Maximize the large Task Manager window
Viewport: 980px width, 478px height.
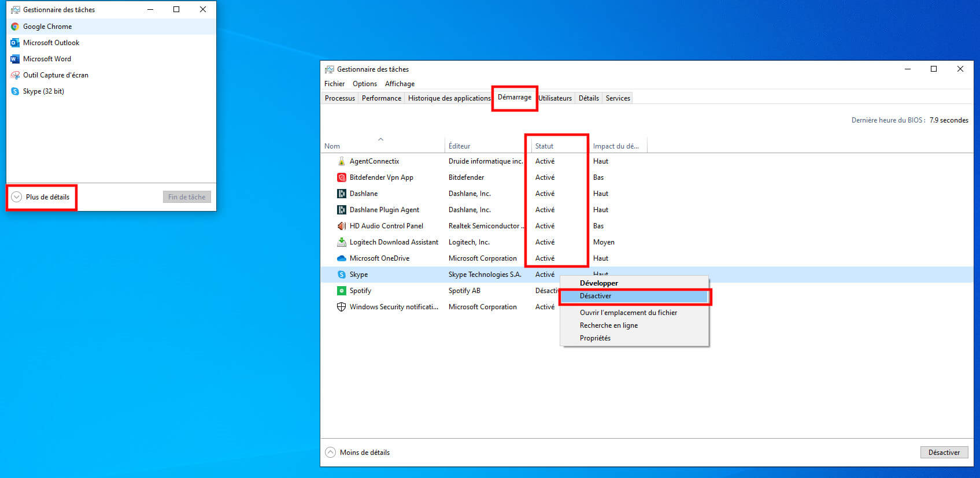tap(934, 69)
